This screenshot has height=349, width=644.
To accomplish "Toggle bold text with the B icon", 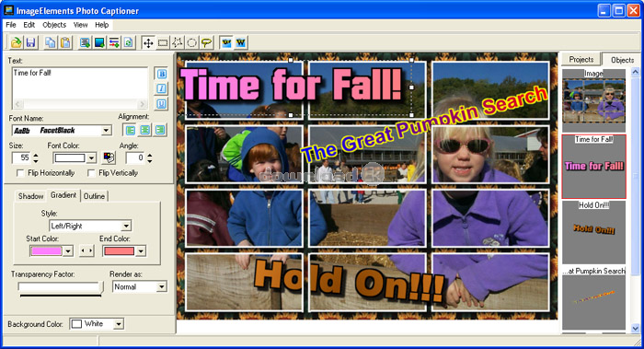I will [x=161, y=74].
